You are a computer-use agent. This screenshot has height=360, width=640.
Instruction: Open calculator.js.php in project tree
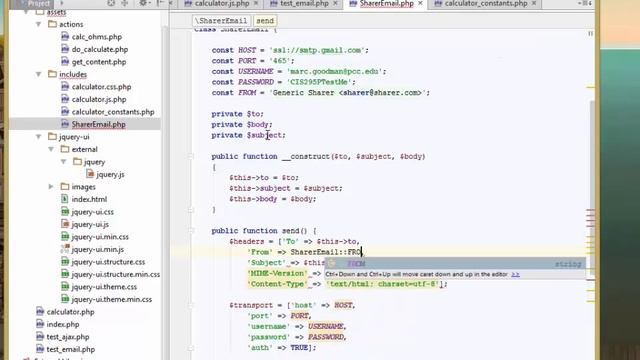click(99, 100)
